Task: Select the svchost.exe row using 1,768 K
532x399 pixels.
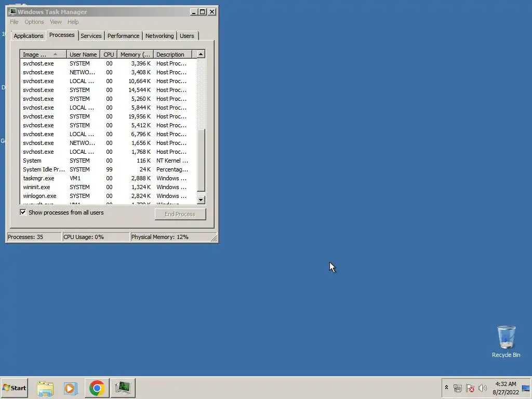Action: pos(109,152)
